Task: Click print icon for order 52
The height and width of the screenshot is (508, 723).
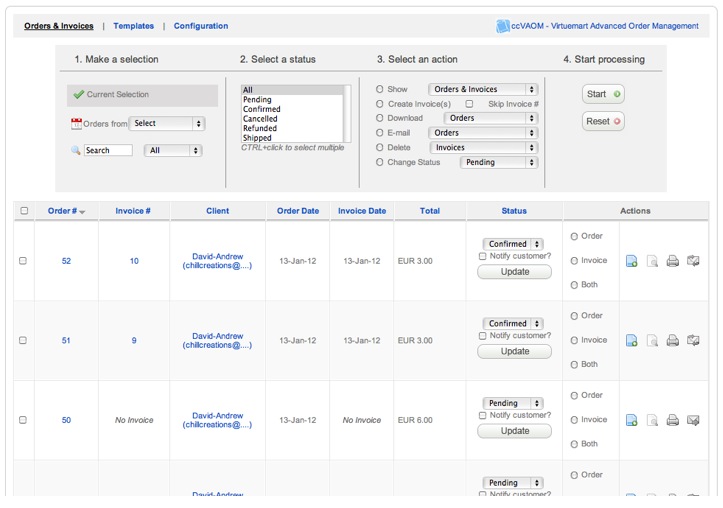Action: pos(673,261)
